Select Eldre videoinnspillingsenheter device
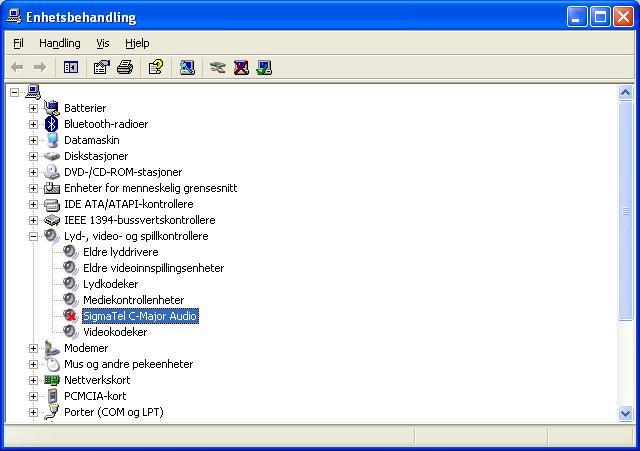This screenshot has width=640, height=451. [x=153, y=268]
